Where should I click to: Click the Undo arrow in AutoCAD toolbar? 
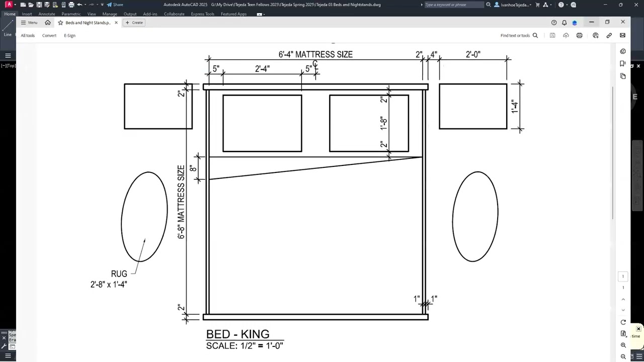(79, 5)
